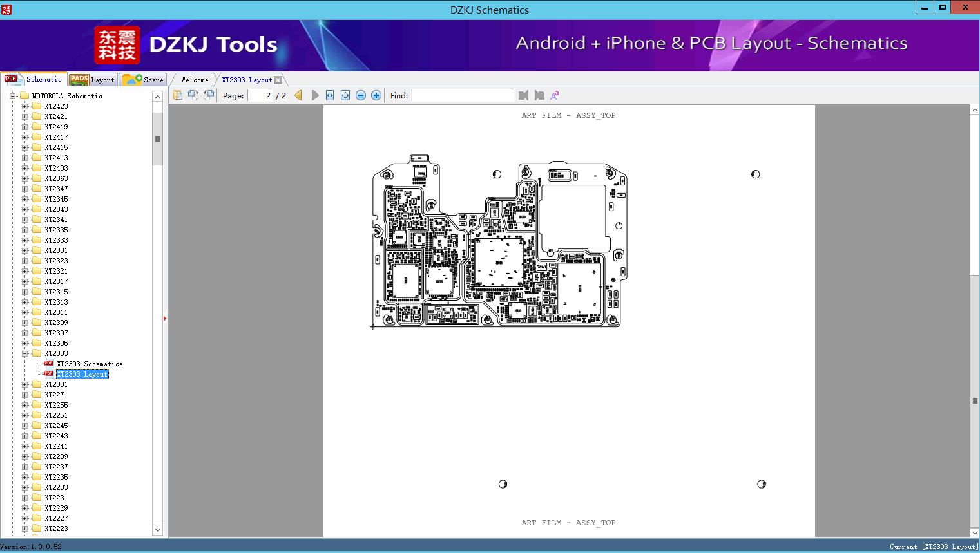
Task: Select the XT2335 folder
Action: pos(56,230)
